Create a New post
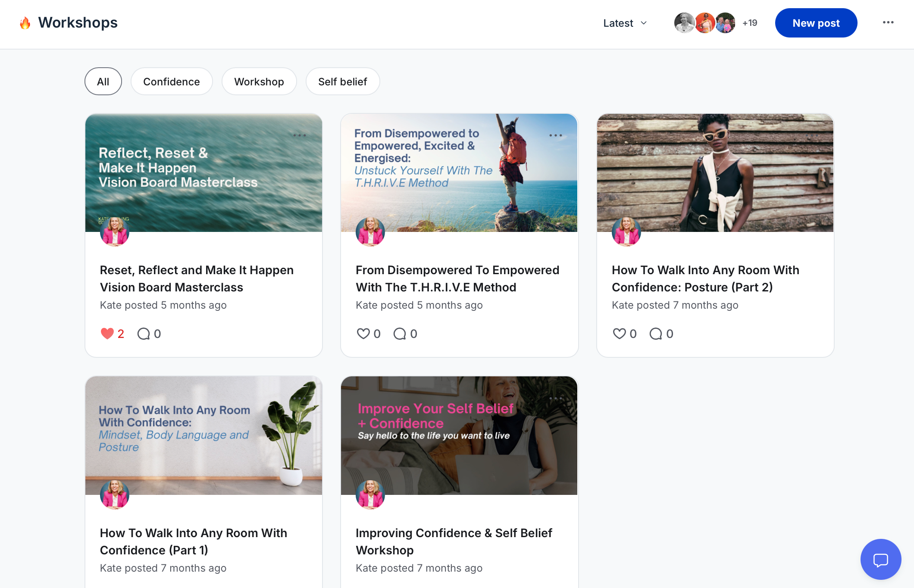This screenshot has height=588, width=914. [x=816, y=23]
